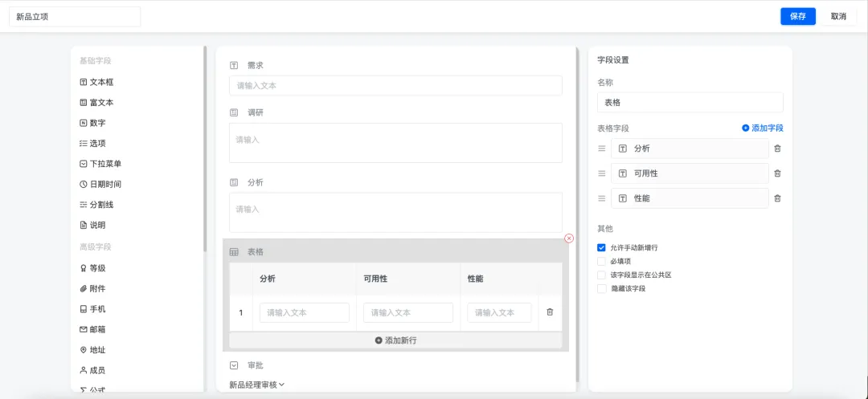
Task: Click the 分析 column input in row 1
Action: pyautogui.click(x=305, y=313)
